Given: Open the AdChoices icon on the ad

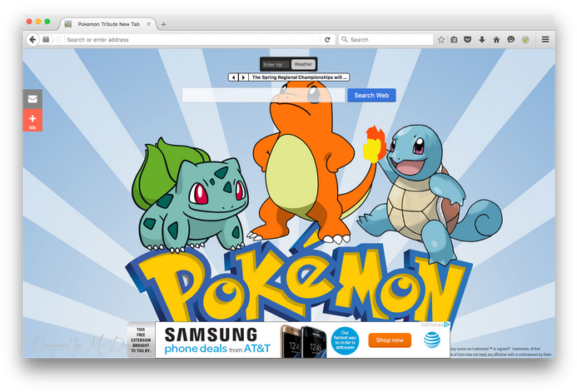Looking at the screenshot, I should tap(447, 325).
